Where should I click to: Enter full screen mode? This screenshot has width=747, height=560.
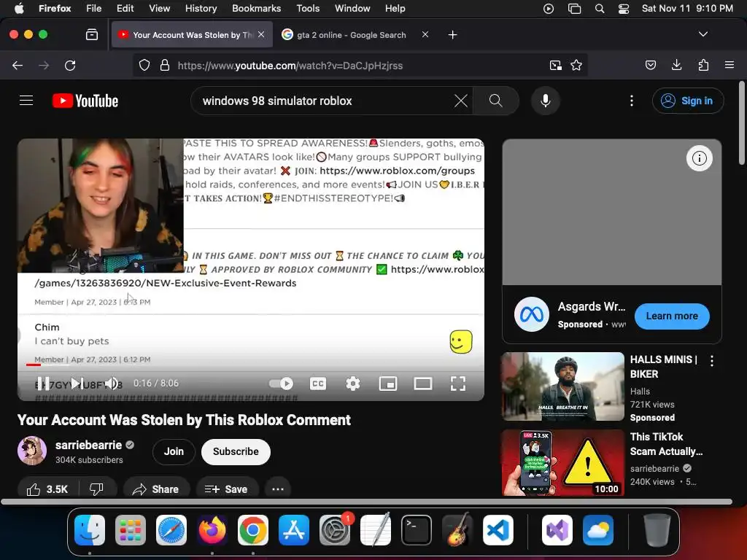(x=458, y=384)
